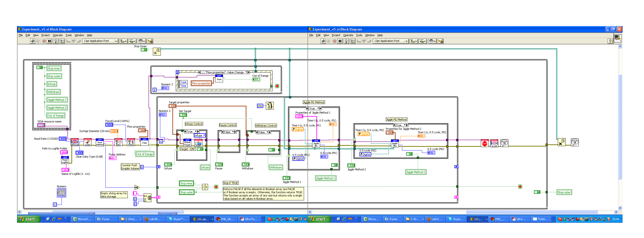Screen dimensions: 644x238
Task: Open the Operate menu in the right window
Action: click(x=348, y=35)
